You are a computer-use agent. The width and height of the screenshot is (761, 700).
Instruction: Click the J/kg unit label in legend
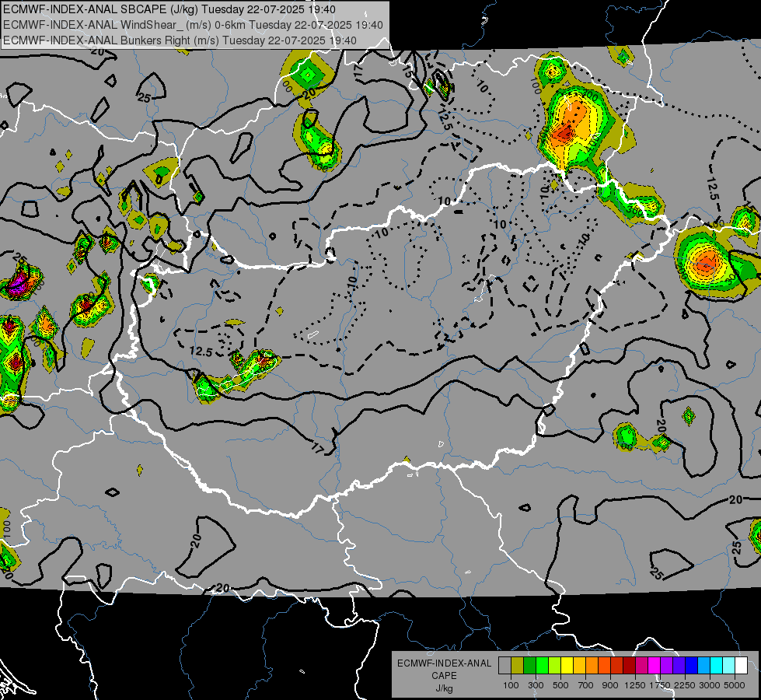tap(444, 688)
